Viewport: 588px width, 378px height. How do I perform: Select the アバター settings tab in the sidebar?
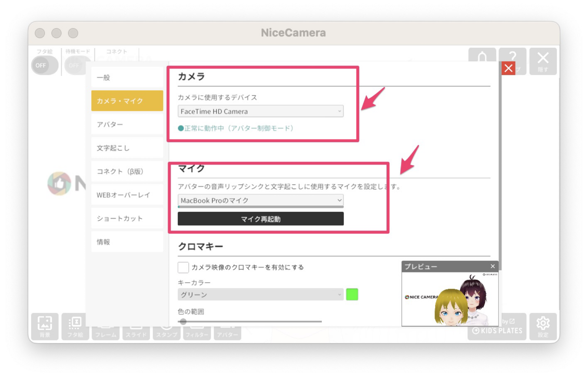tap(127, 124)
